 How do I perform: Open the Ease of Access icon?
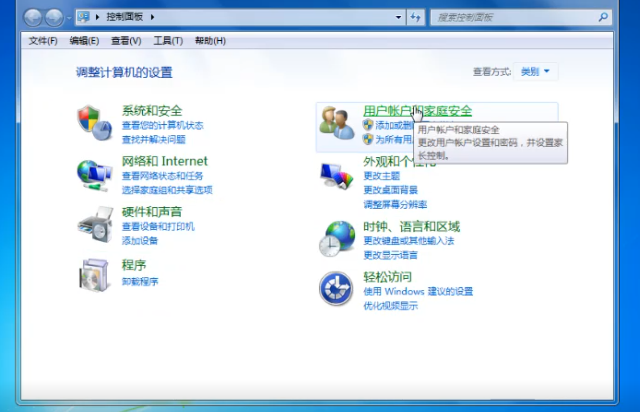(x=335, y=288)
